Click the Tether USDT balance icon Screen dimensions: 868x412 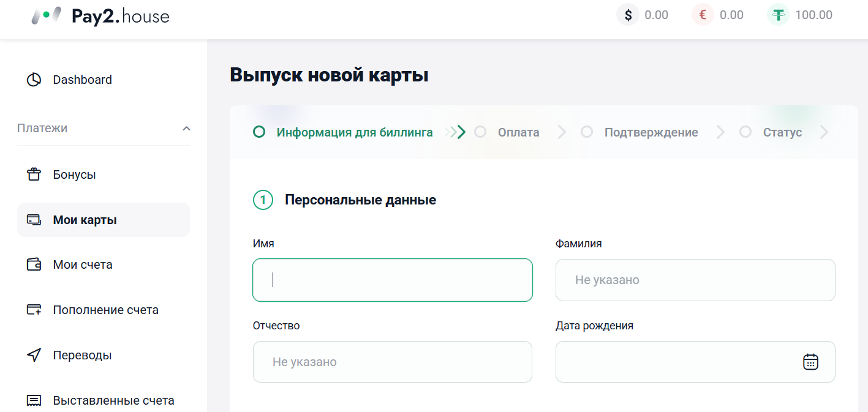coord(778,15)
